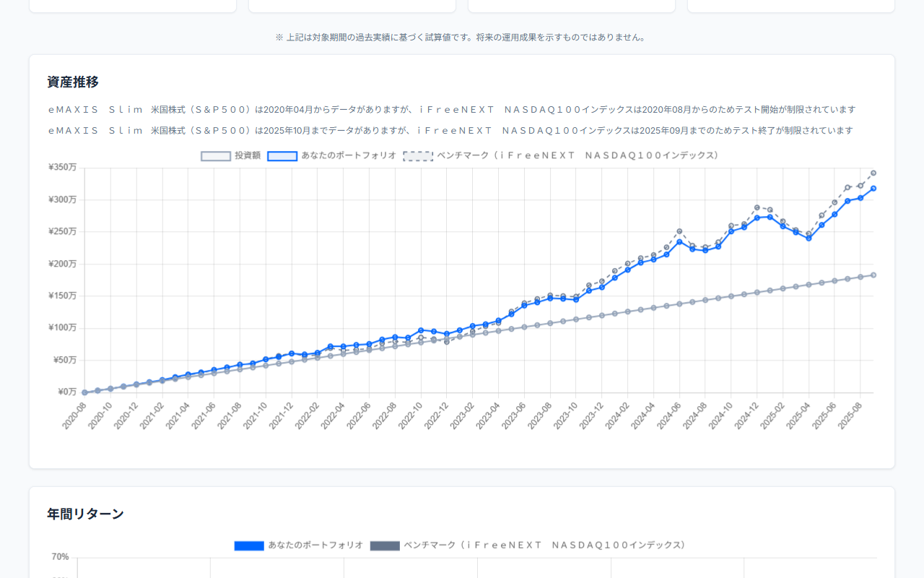
Task: Click the blue portfolio line color marker
Action: point(281,155)
